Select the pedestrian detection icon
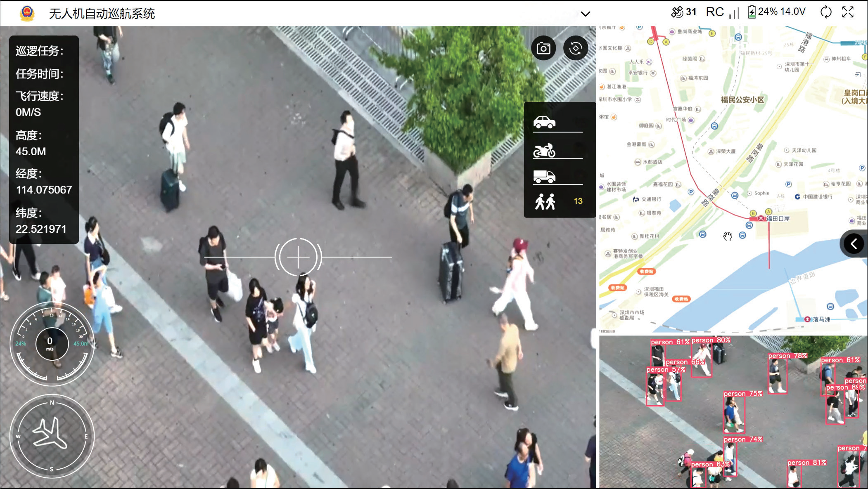The image size is (868, 489). (x=545, y=201)
